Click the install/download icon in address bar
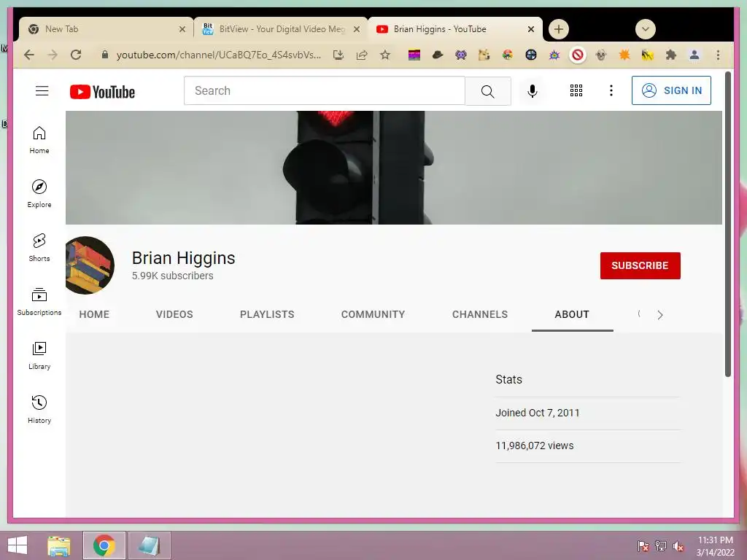The width and height of the screenshot is (747, 560). (338, 55)
